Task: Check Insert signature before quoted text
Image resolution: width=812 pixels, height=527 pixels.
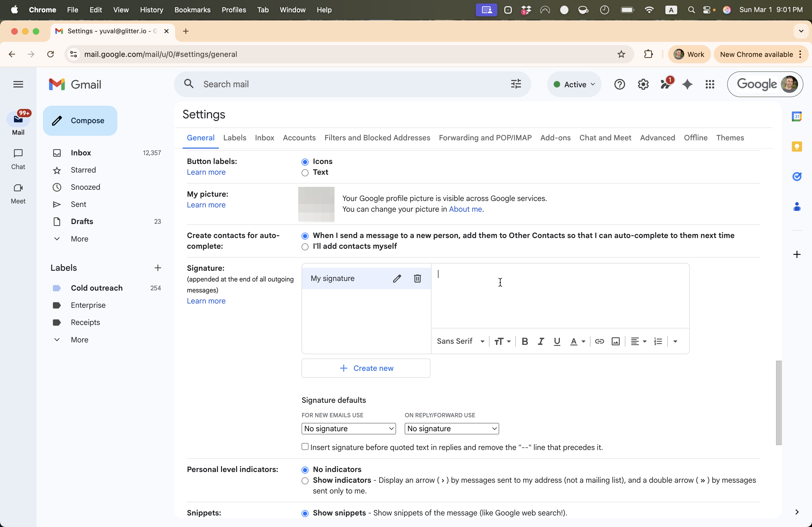Action: coord(305,447)
